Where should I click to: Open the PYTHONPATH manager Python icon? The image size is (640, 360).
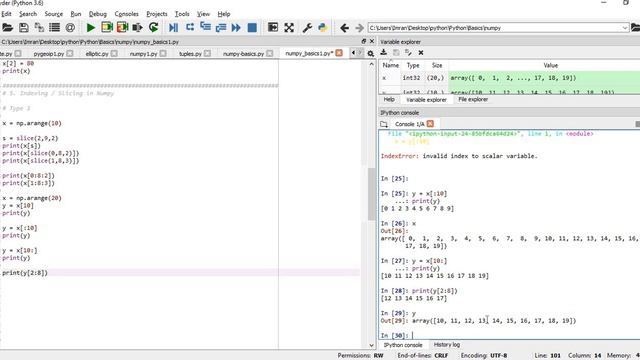click(x=322, y=27)
